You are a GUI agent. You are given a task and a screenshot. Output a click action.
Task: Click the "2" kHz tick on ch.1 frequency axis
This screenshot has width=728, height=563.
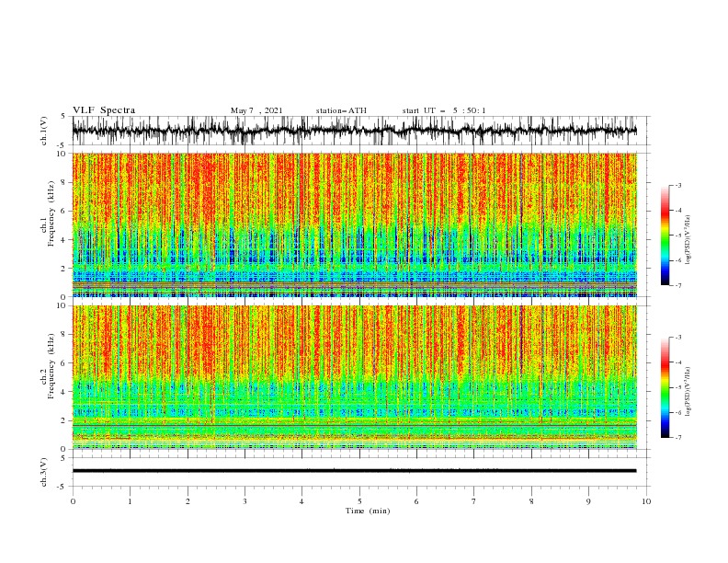(64, 269)
